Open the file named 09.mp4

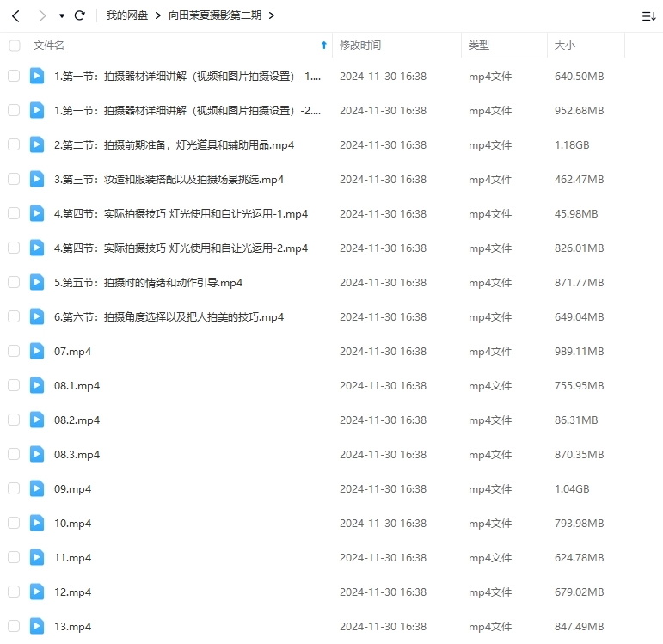point(73,489)
